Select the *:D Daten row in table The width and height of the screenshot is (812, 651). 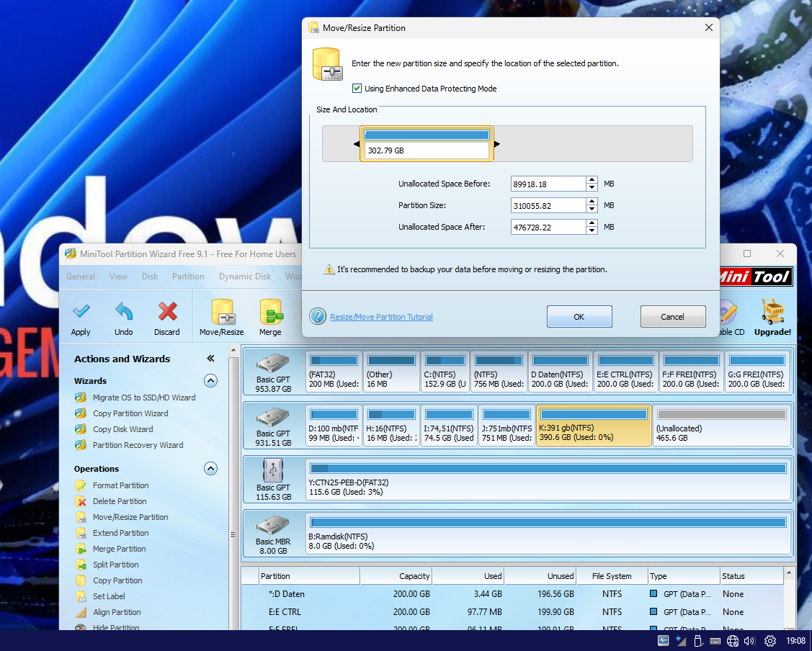(x=513, y=594)
